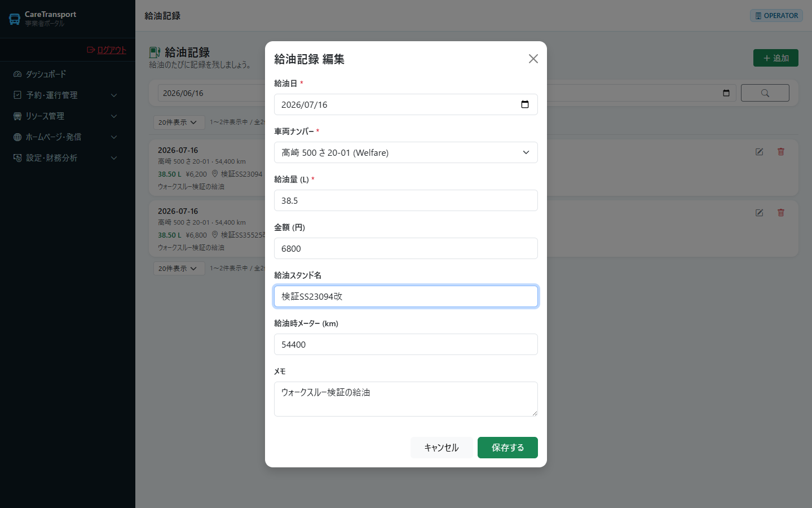Click the CareTransport bus logo

[15, 19]
